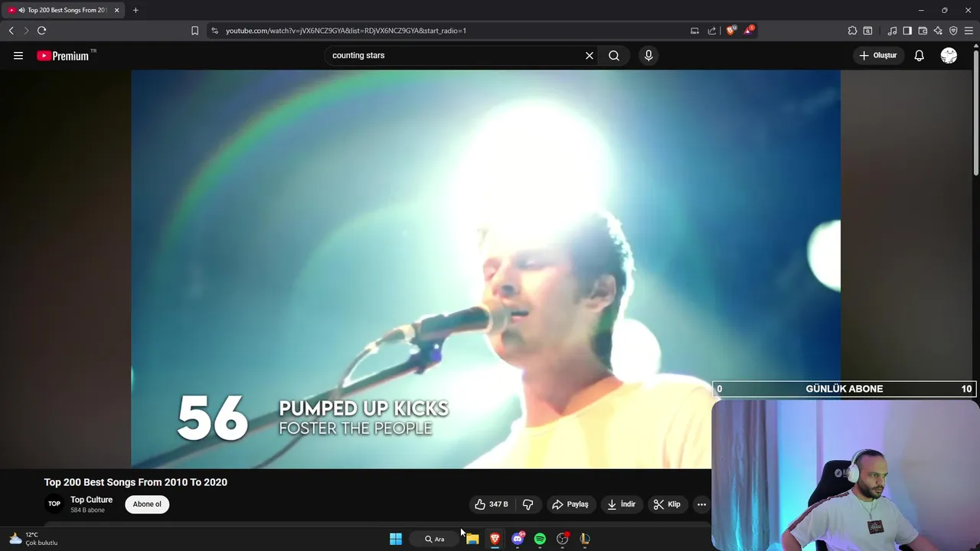Bookmark this page in the address bar
Image resolution: width=980 pixels, height=551 pixels.
194,31
